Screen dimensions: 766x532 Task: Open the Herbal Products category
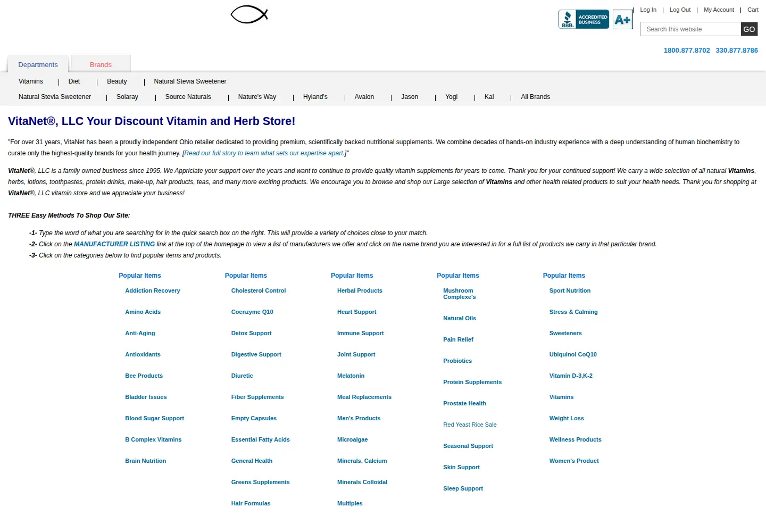[360, 291]
